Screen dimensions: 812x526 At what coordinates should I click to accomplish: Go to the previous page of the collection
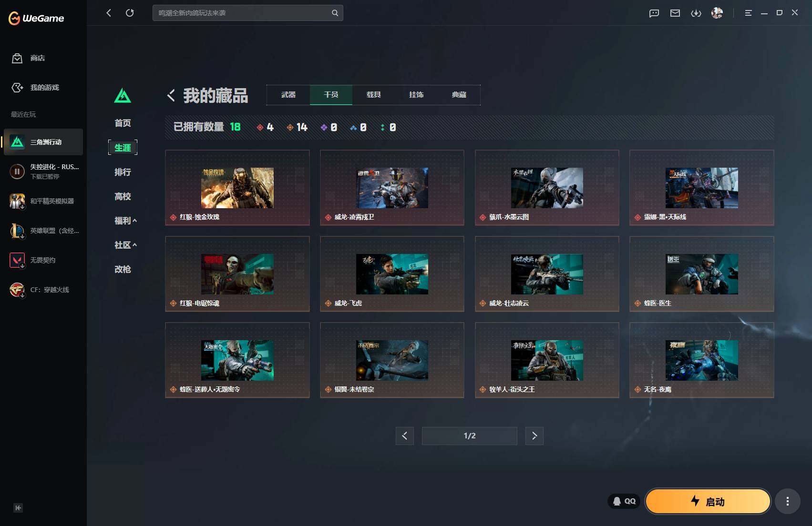[x=404, y=436]
